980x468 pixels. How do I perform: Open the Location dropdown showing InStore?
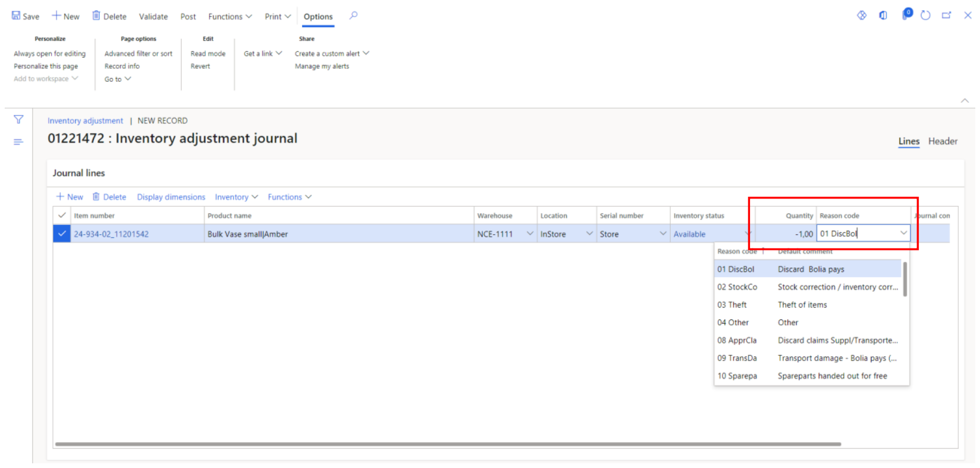pyautogui.click(x=589, y=234)
